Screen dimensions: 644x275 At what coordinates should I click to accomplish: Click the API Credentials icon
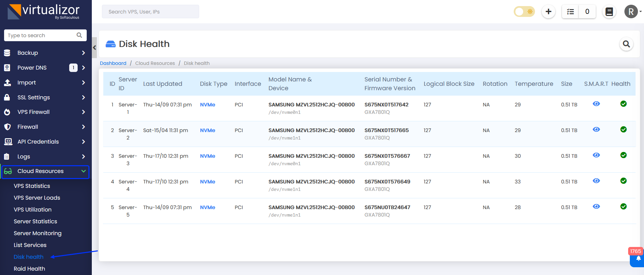8,142
